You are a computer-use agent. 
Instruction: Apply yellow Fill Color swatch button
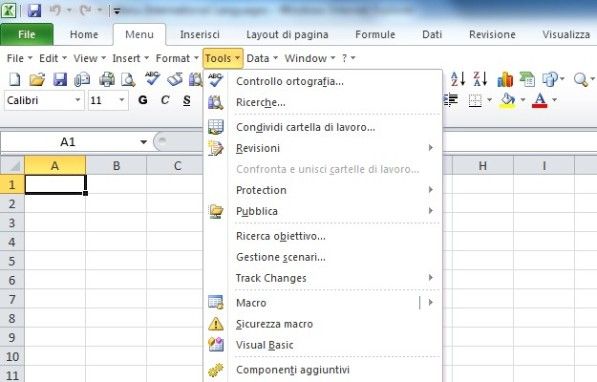[508, 101]
